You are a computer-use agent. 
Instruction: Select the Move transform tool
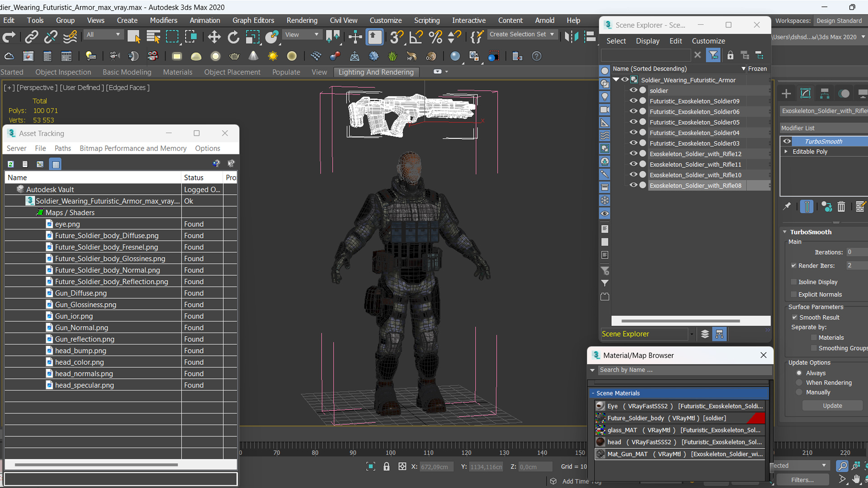point(214,37)
